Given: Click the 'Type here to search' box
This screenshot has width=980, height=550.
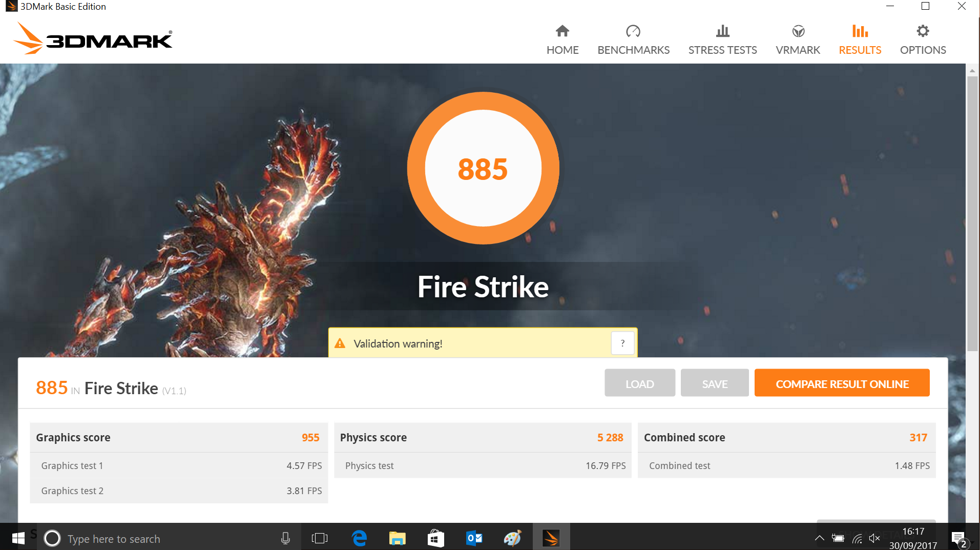Looking at the screenshot, I should pos(169,538).
